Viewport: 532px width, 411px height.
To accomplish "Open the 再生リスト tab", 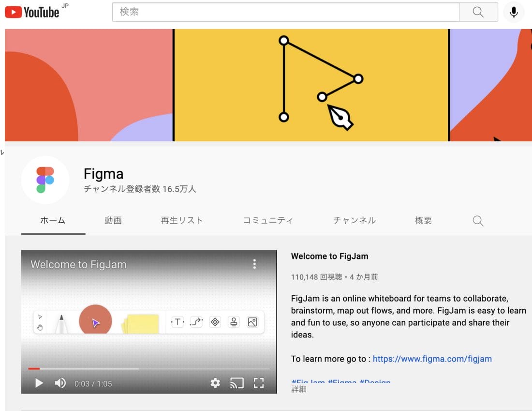I will coord(181,220).
